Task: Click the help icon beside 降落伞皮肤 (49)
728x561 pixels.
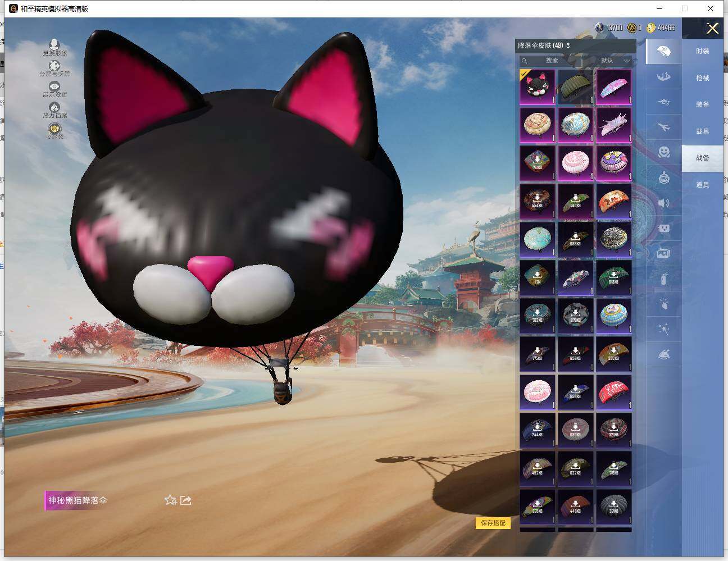Action: (568, 45)
